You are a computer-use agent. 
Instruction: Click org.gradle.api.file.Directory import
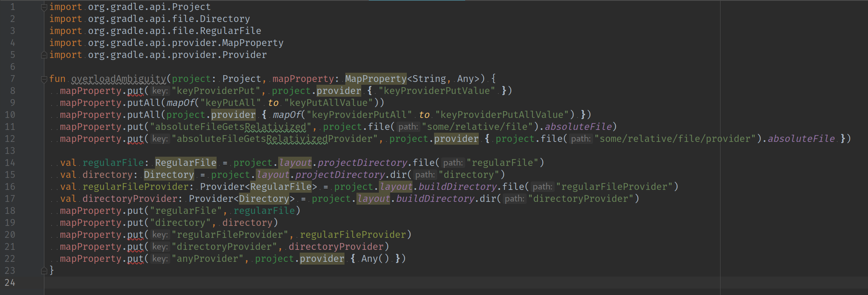tap(169, 19)
